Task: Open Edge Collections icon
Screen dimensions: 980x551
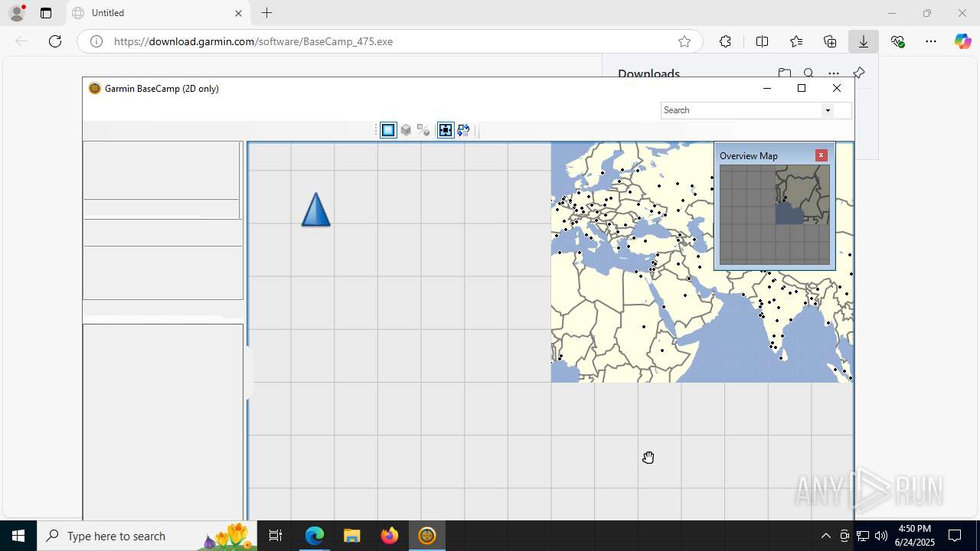Action: click(x=830, y=41)
